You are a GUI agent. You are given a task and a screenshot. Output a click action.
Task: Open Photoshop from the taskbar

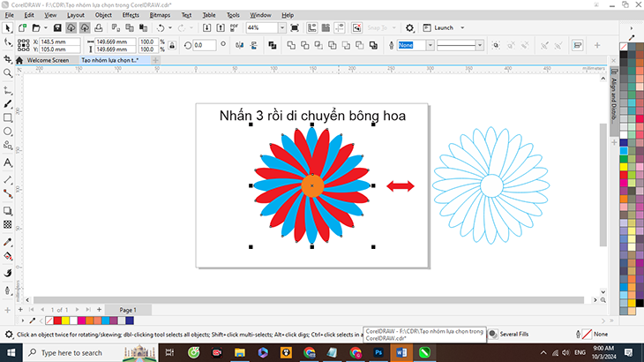(378, 352)
